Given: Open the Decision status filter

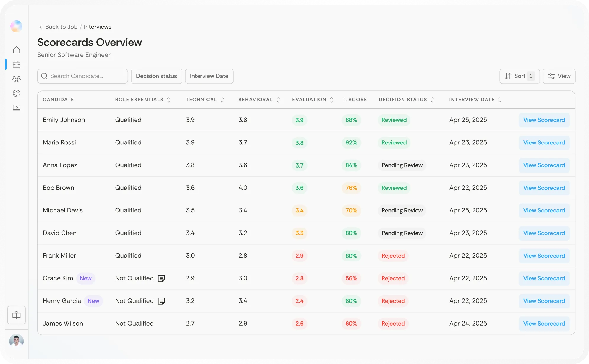Looking at the screenshot, I should (156, 76).
